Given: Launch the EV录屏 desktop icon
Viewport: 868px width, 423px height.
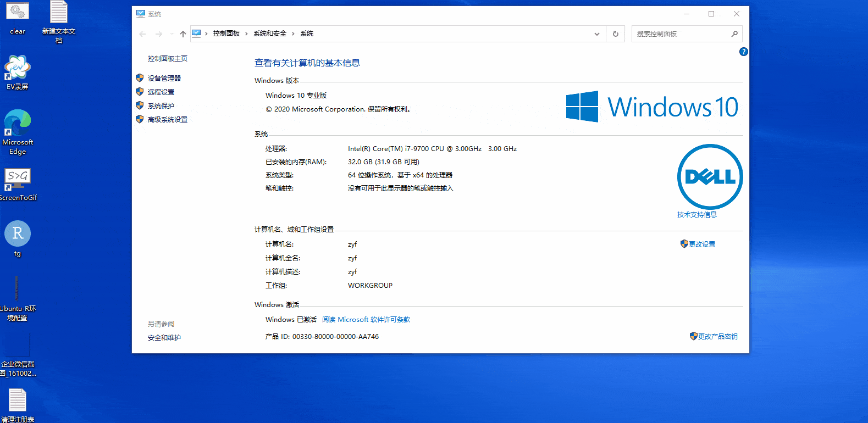Looking at the screenshot, I should [x=18, y=73].
